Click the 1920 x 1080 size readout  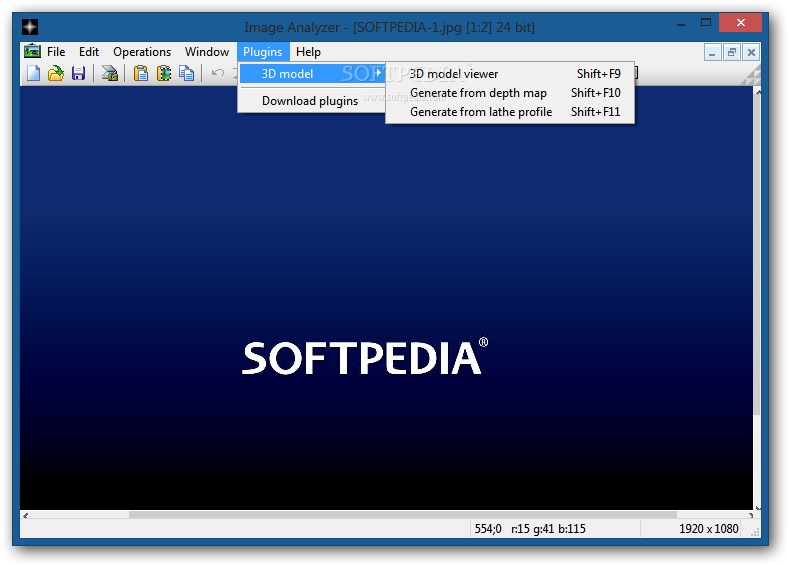[x=708, y=529]
